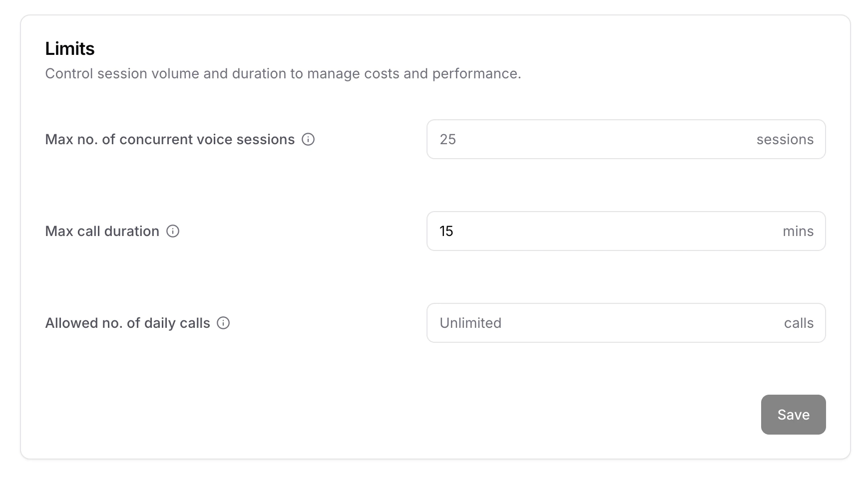The image size is (868, 479).
Task: Click the sessions unit label
Action: click(785, 139)
